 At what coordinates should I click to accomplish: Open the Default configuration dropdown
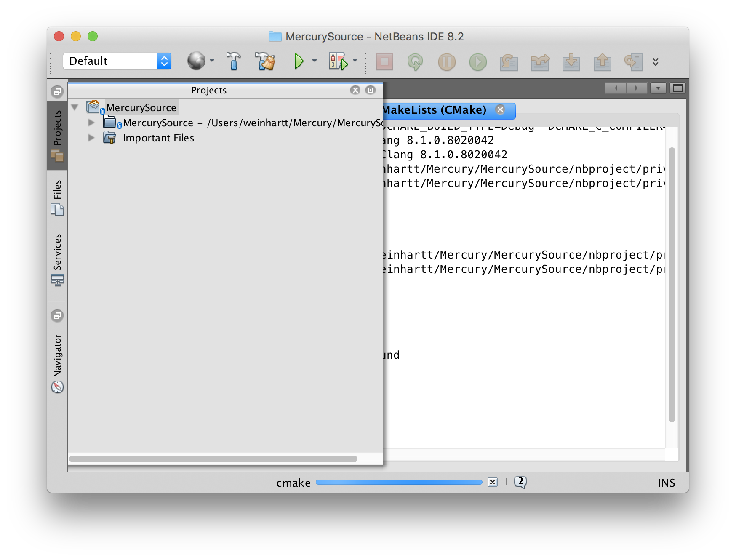coord(117,61)
